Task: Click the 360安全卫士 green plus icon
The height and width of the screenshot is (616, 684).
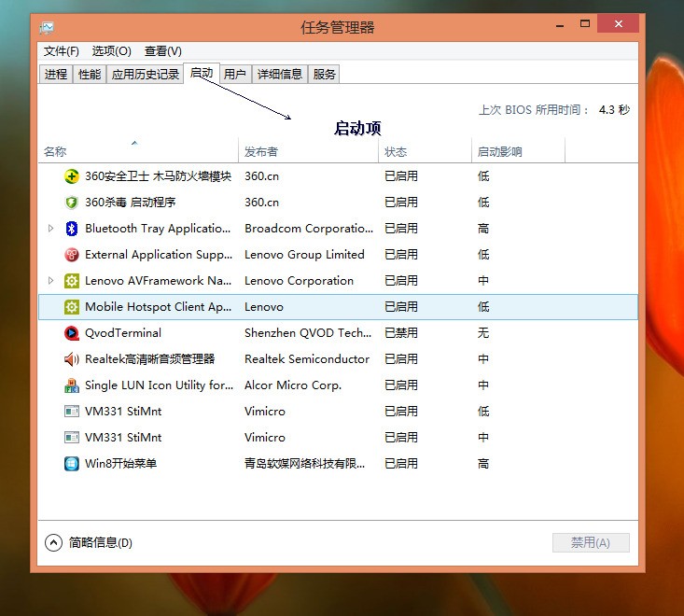Action: 72,176
